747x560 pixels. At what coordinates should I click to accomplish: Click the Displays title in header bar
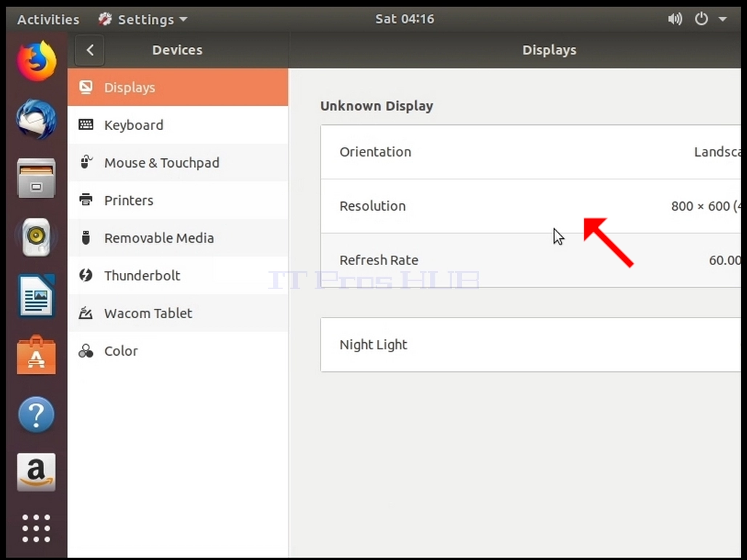point(549,50)
